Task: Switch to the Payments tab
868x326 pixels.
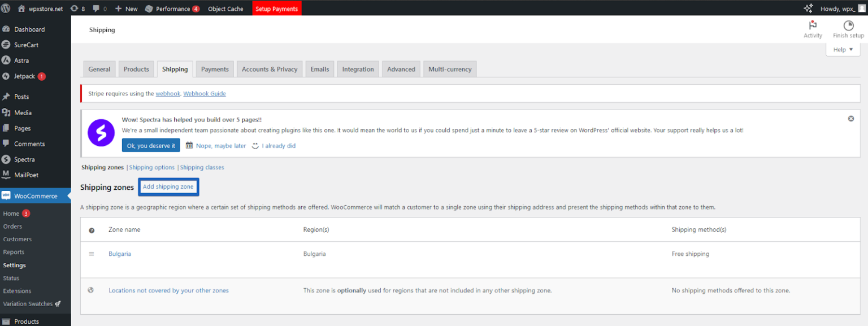Action: [x=215, y=69]
